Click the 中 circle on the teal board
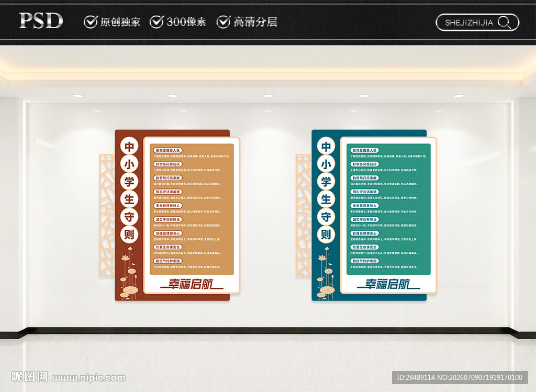Screen dimensions: 536x392 point(326,147)
